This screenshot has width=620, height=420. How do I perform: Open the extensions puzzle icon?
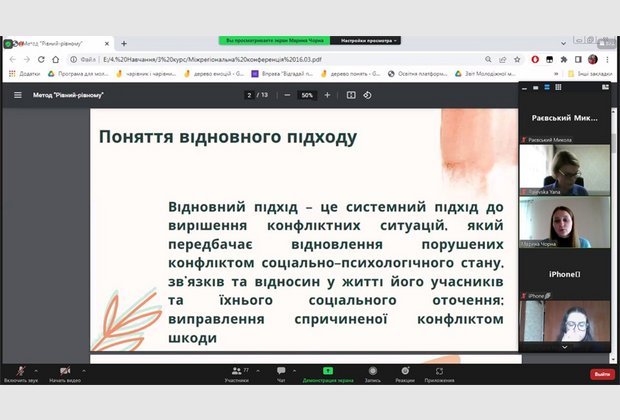(x=564, y=59)
